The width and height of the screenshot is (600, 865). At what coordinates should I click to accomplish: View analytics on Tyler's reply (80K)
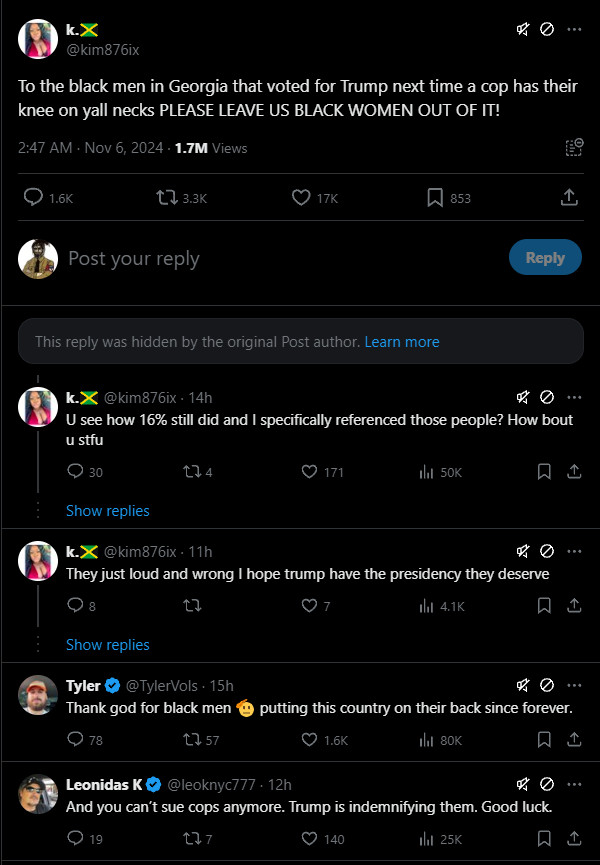click(x=424, y=740)
